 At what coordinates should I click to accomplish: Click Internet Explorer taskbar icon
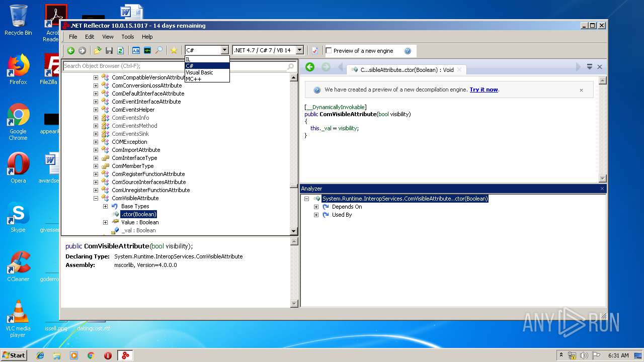[x=40, y=355]
